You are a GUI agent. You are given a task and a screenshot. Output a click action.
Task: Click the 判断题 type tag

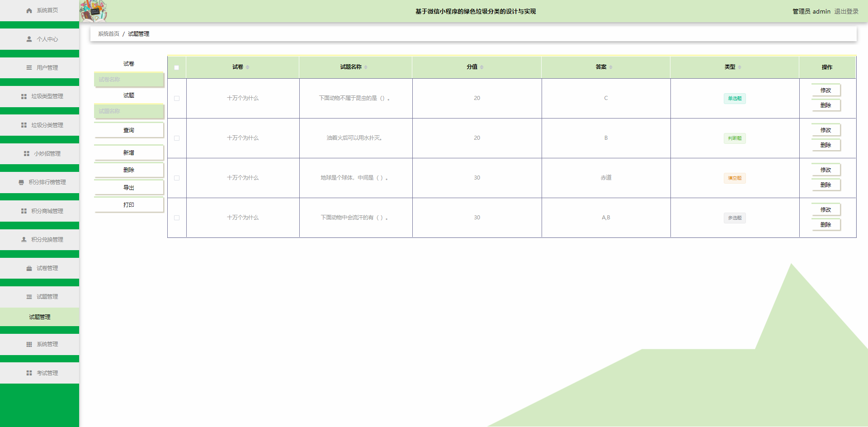[x=735, y=138]
